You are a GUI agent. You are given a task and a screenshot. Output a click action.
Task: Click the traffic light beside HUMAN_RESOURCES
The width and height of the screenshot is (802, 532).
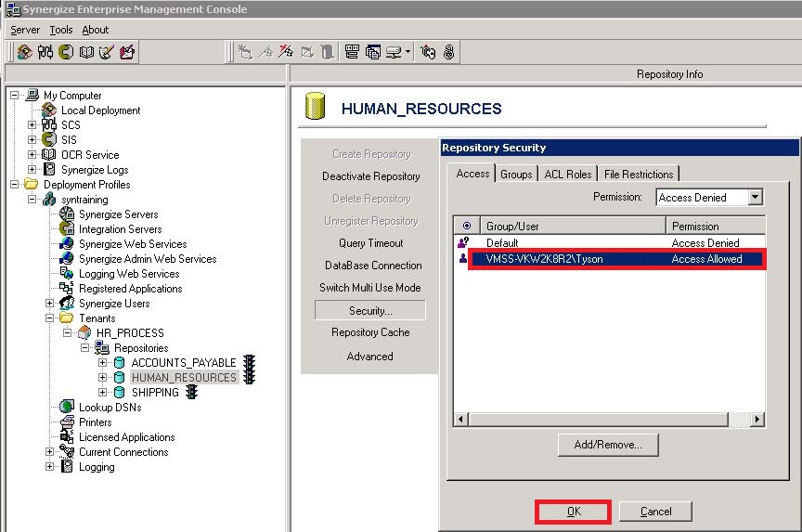(249, 377)
